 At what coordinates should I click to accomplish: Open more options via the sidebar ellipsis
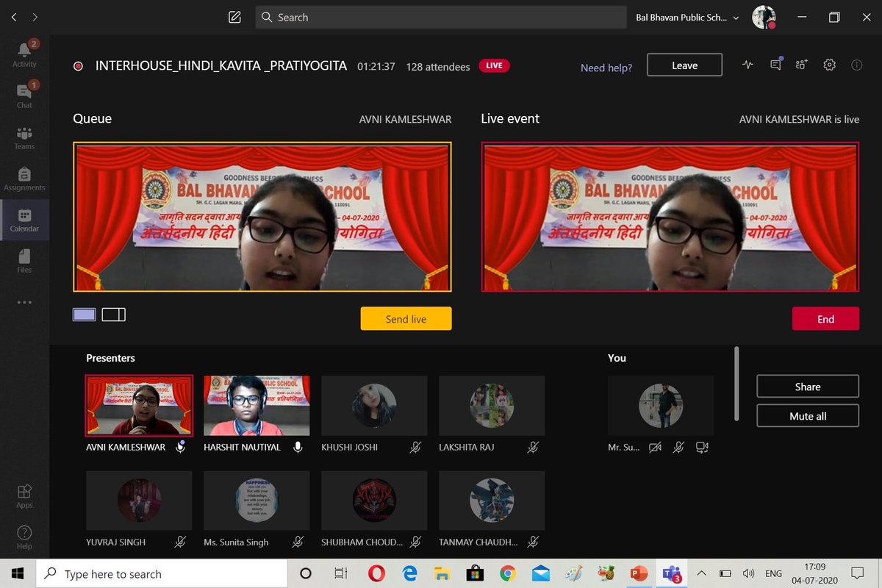24,301
